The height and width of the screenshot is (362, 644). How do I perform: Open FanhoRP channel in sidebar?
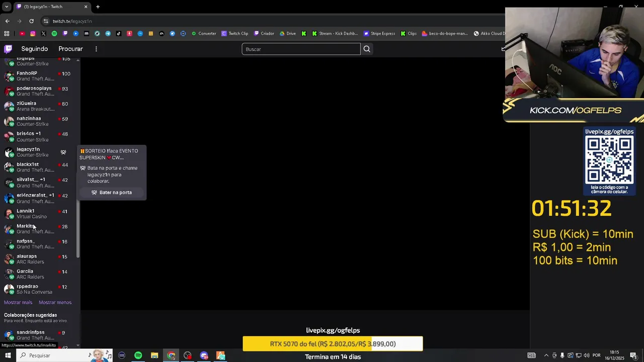39,76
